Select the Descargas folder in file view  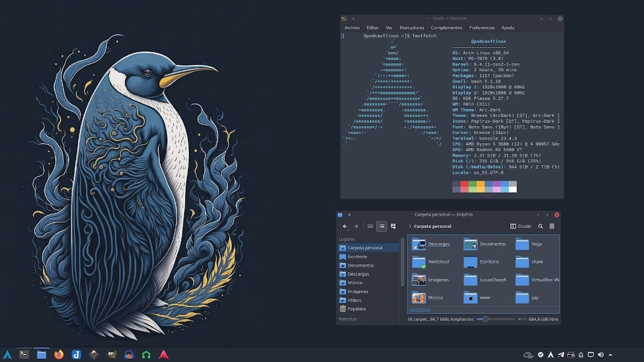[431, 244]
